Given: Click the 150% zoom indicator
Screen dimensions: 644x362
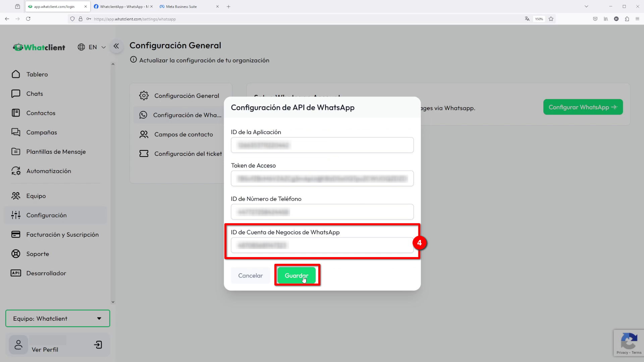Looking at the screenshot, I should [x=539, y=19].
